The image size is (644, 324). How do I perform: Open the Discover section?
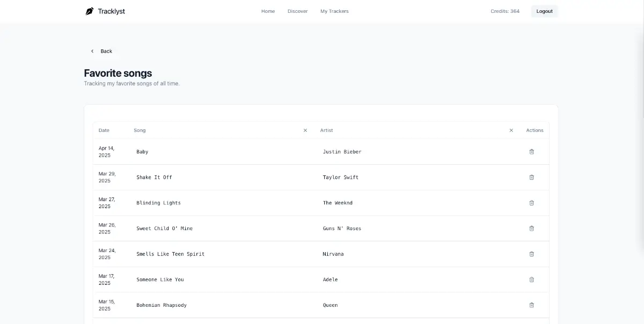[297, 11]
